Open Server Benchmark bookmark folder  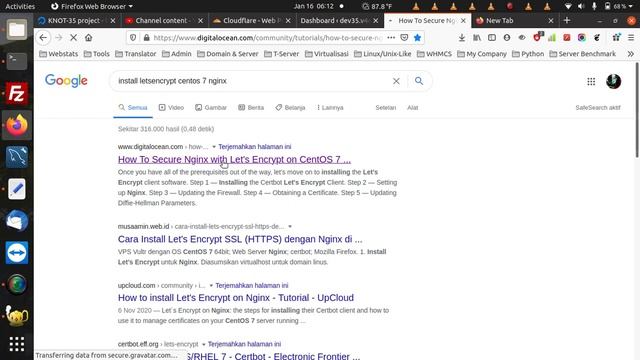click(582, 54)
